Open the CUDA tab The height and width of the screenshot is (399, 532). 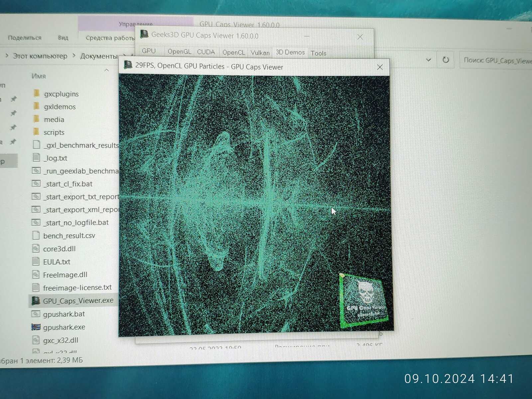pos(206,52)
